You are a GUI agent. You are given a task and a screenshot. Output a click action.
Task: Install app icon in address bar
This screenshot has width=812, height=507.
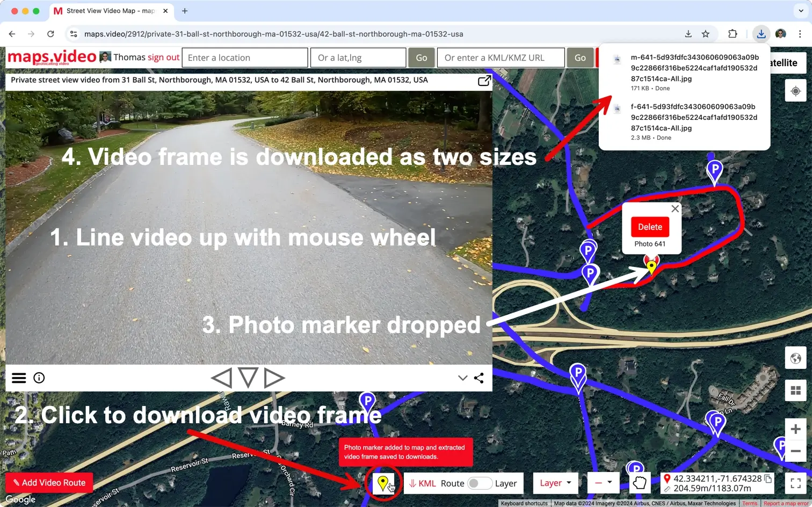pyautogui.click(x=688, y=34)
